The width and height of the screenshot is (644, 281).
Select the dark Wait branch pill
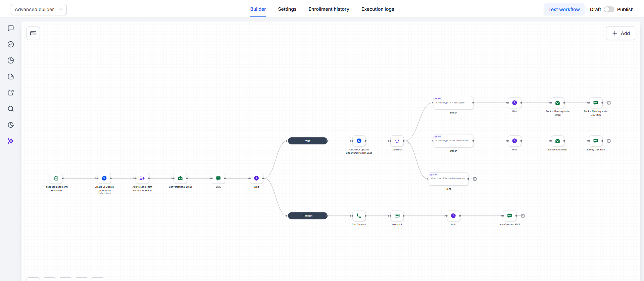(308, 141)
